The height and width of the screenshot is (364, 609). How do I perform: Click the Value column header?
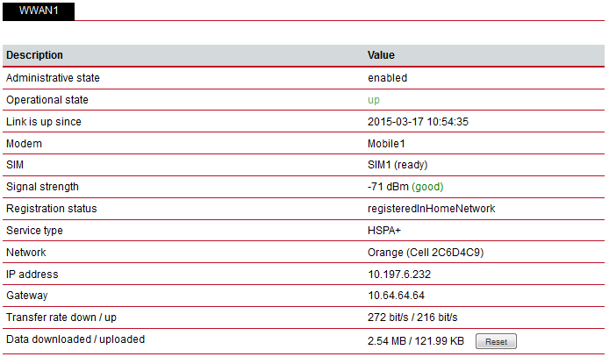pos(381,55)
